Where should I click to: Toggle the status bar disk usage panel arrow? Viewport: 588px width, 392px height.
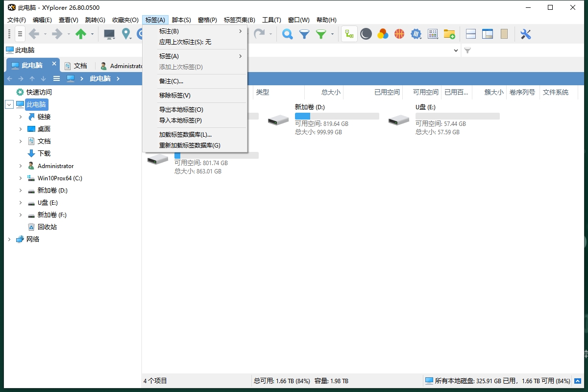click(x=577, y=381)
